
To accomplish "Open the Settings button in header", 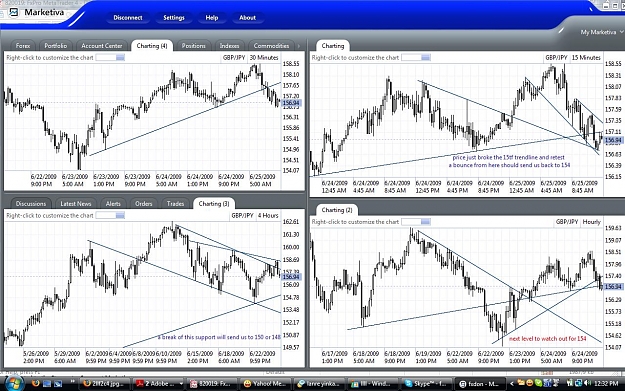I will click(x=174, y=18).
